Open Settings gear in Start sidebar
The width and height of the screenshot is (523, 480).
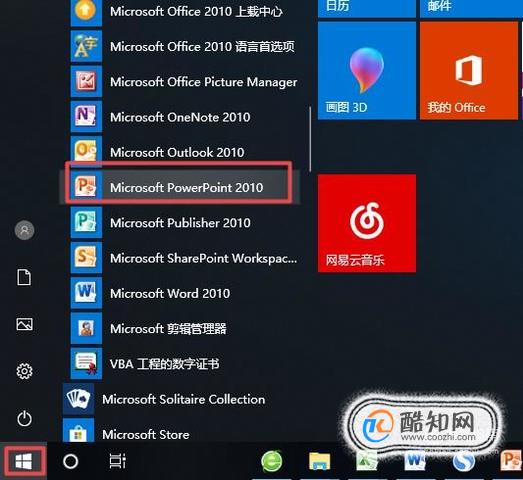pyautogui.click(x=24, y=371)
